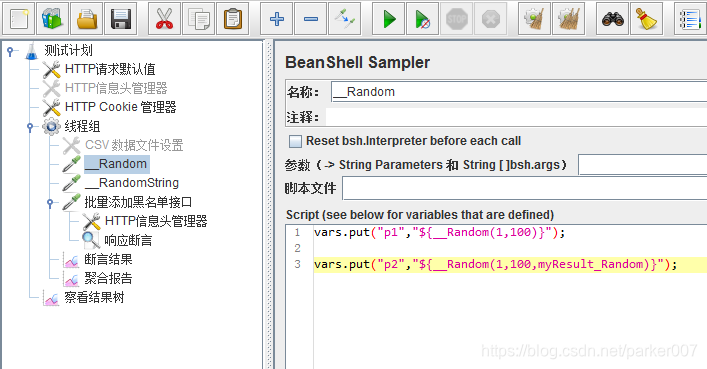Start the test with green play icon
This screenshot has width=707, height=369.
(x=388, y=19)
